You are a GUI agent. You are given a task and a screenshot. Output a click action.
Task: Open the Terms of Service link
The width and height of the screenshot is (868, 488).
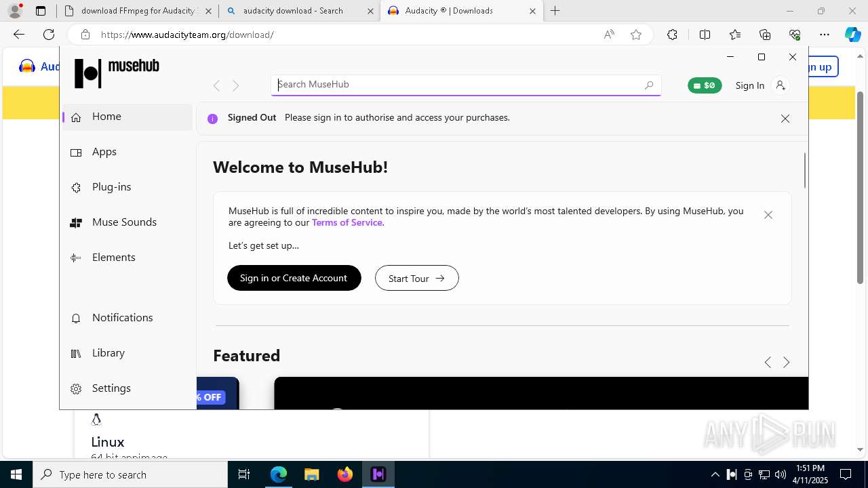[347, 222]
